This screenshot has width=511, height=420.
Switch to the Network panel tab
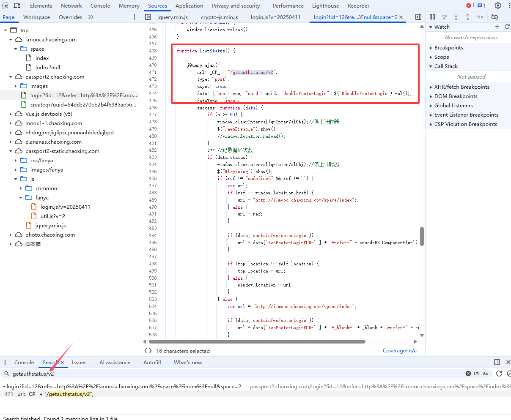71,5
